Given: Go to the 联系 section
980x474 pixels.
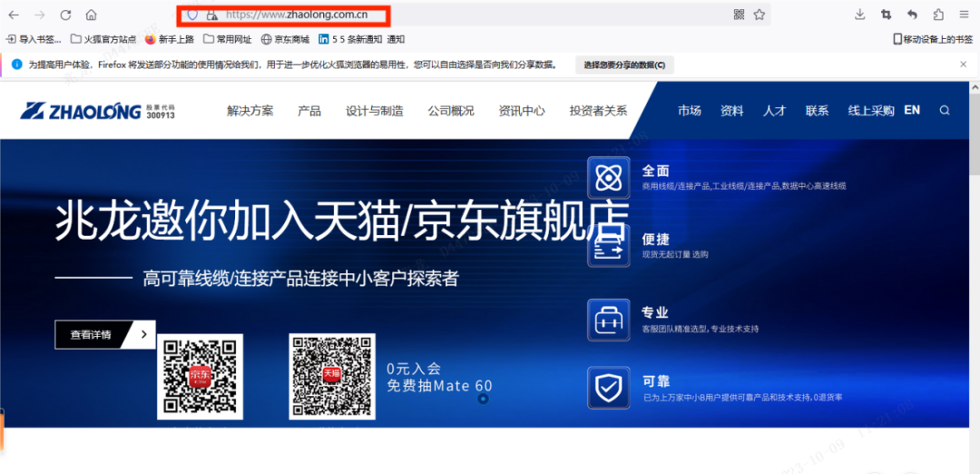Looking at the screenshot, I should pos(817,112).
